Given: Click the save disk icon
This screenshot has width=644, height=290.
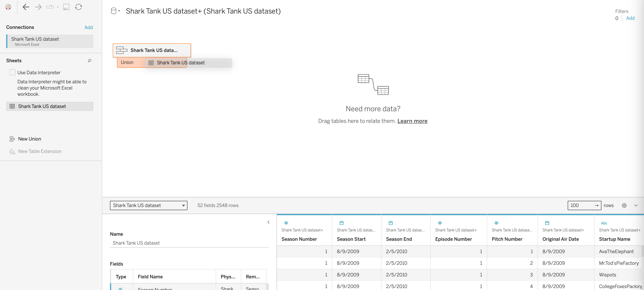Looking at the screenshot, I should (x=66, y=7).
